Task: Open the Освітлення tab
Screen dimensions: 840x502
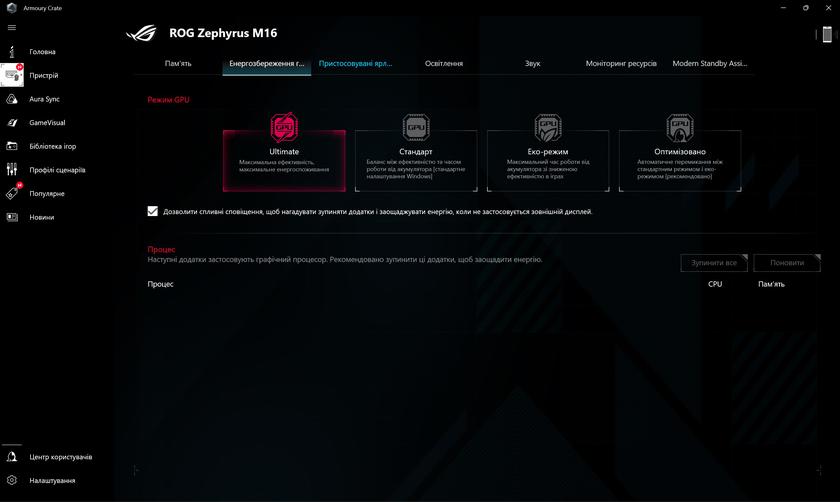Action: [x=443, y=63]
